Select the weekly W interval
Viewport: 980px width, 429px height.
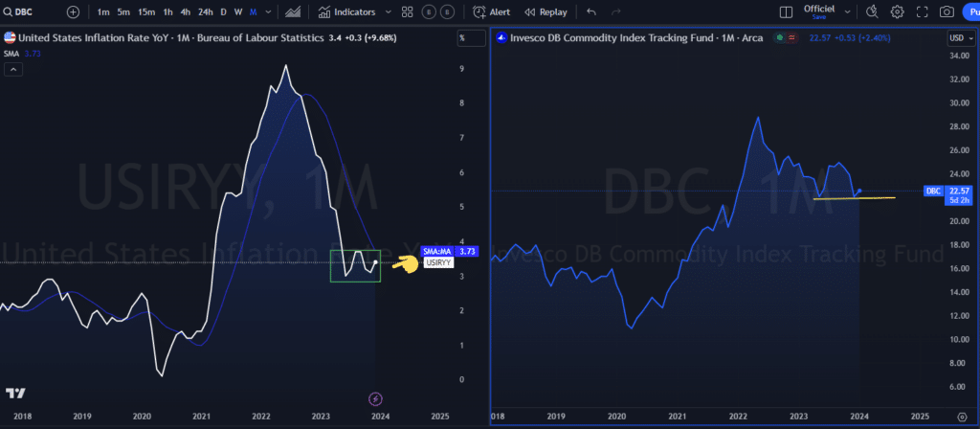(x=238, y=11)
